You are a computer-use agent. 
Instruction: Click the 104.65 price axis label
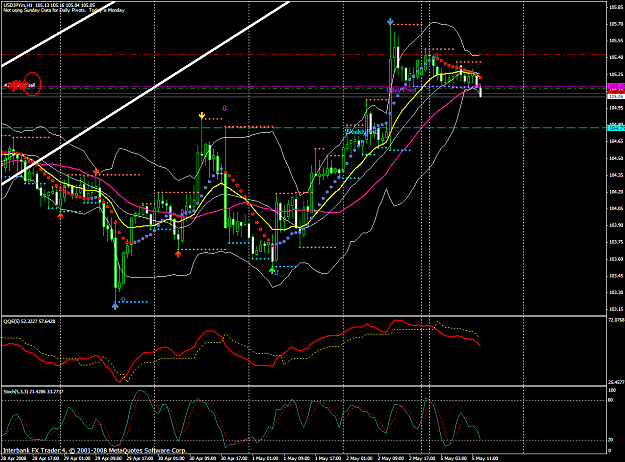pos(616,141)
